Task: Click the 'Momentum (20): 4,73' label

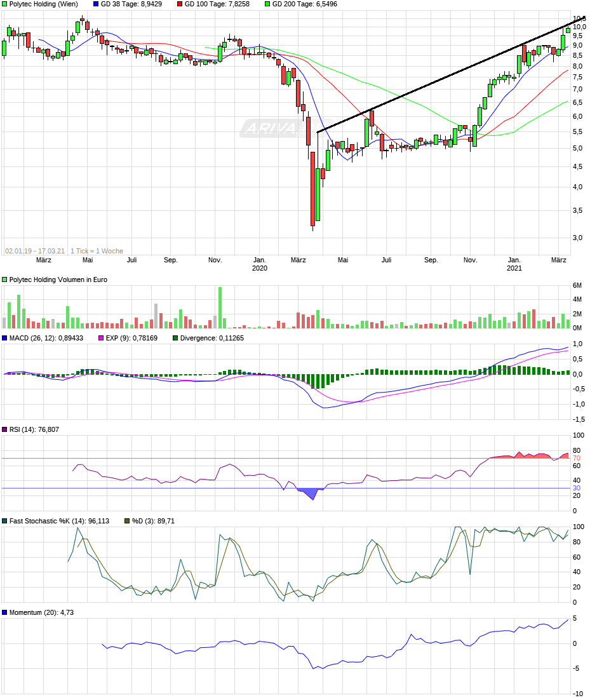Action: click(x=41, y=613)
